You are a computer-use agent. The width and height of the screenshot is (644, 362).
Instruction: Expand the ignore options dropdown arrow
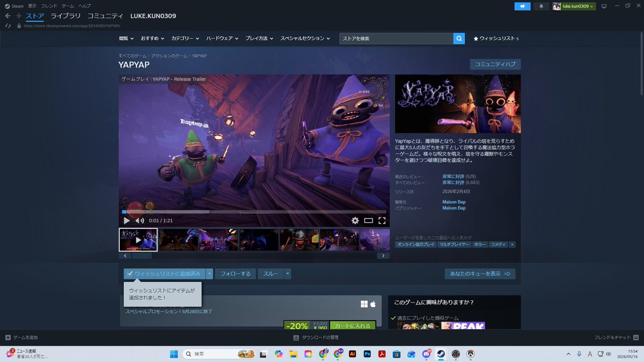tap(288, 274)
